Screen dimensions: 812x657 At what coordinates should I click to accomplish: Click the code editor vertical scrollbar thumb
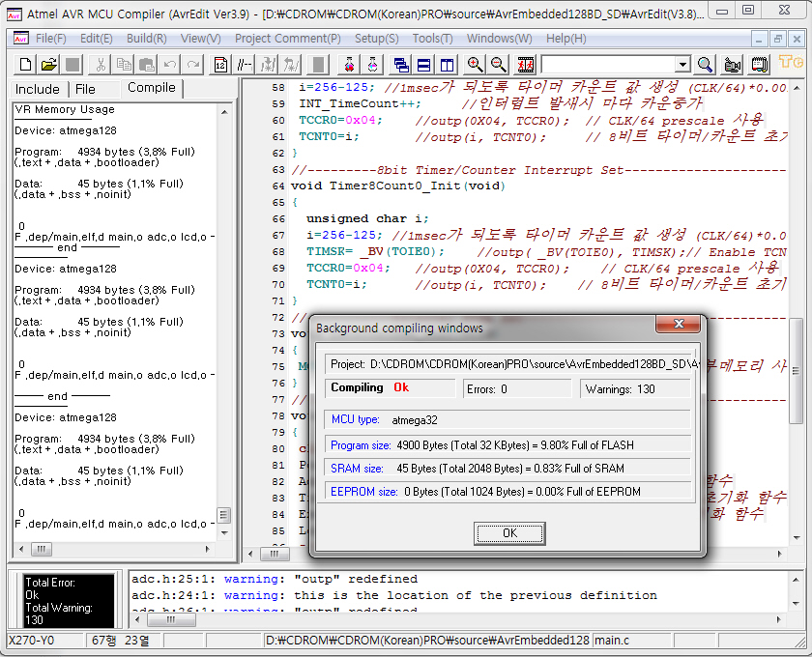click(796, 371)
